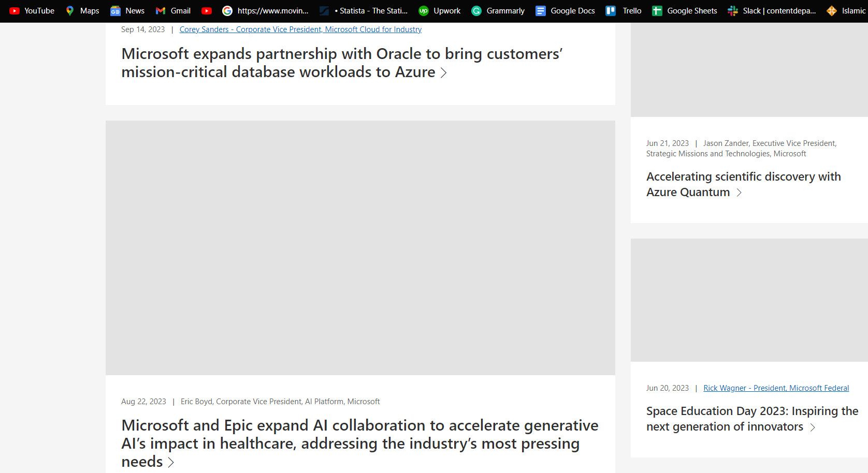Click chevron after Space Education Day headline
Image resolution: width=868 pixels, height=473 pixels.
(x=813, y=427)
